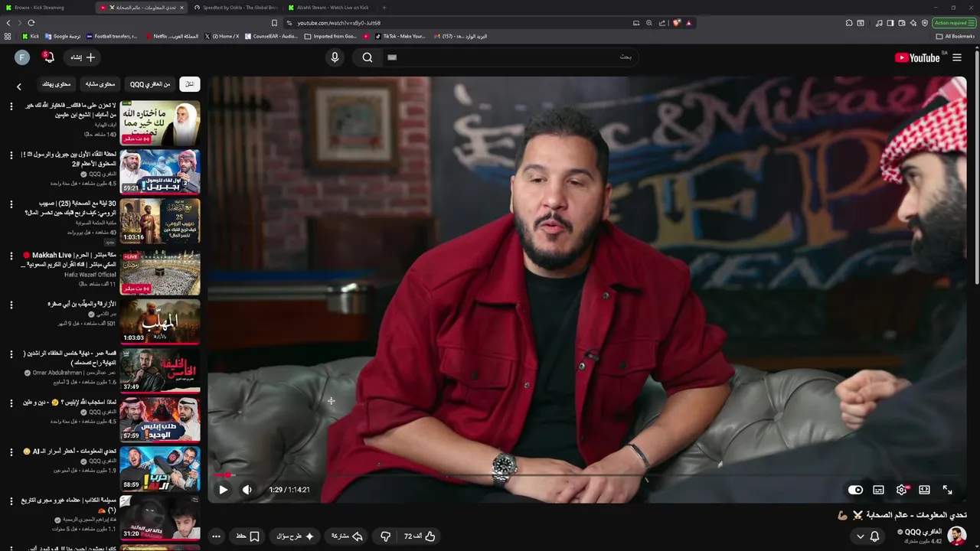The height and width of the screenshot is (551, 980).
Task: Open options menu for the first suggested video
Action: click(11, 106)
